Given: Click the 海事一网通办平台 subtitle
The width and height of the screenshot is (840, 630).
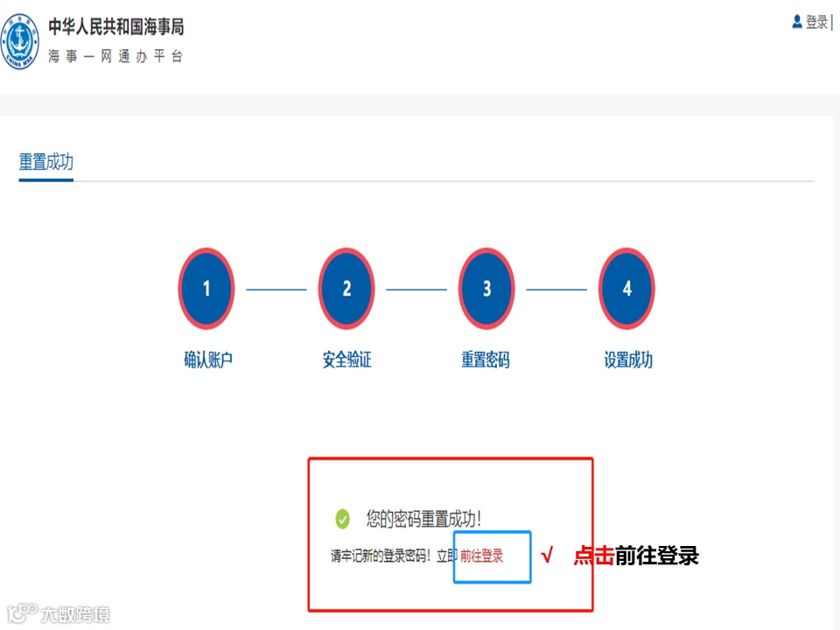Looking at the screenshot, I should coord(115,56).
